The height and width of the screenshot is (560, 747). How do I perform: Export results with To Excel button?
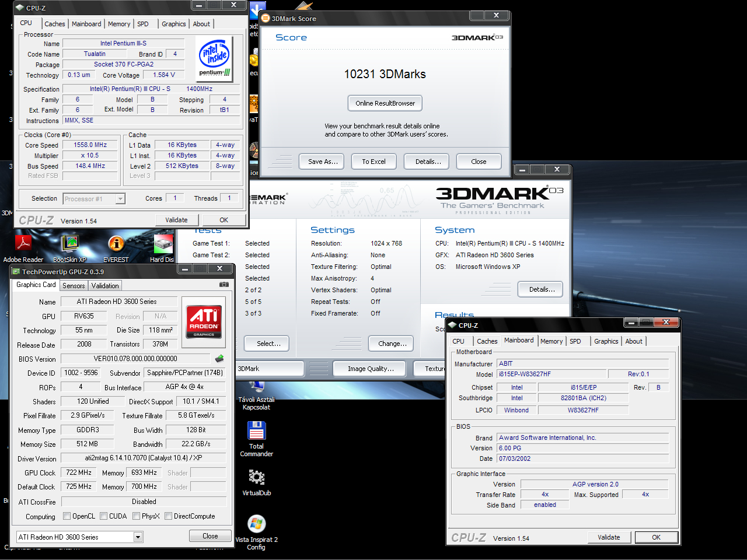pyautogui.click(x=373, y=162)
